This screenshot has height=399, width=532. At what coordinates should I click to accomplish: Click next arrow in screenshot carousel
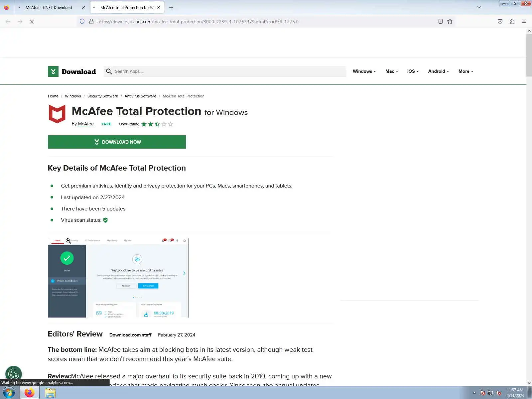[x=184, y=273]
